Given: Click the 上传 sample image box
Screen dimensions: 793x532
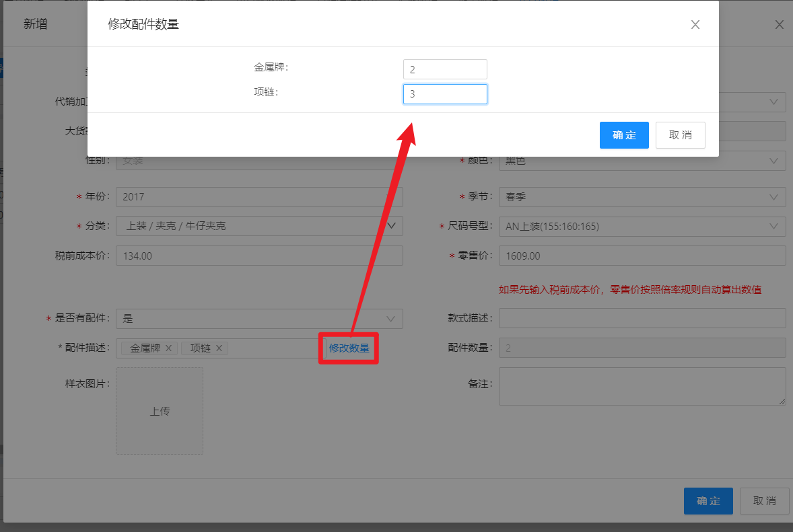Looking at the screenshot, I should click(x=160, y=411).
